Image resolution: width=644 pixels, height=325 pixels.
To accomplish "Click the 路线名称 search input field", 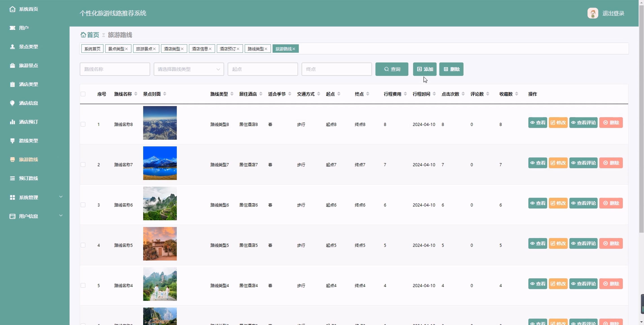I will pyautogui.click(x=115, y=69).
